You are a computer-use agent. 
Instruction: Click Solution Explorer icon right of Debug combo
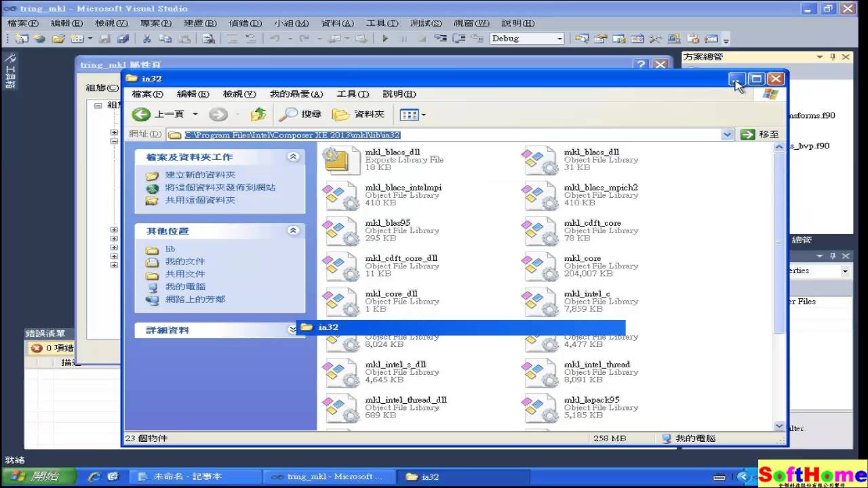[x=581, y=39]
